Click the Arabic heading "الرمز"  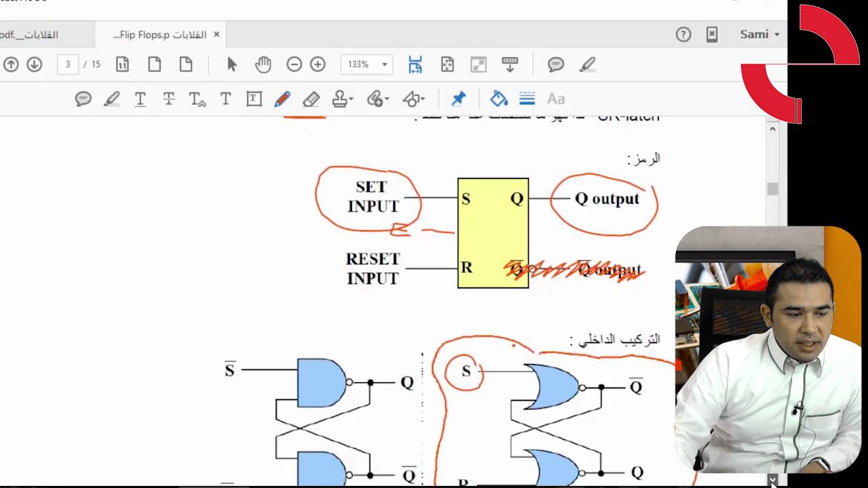coord(644,159)
